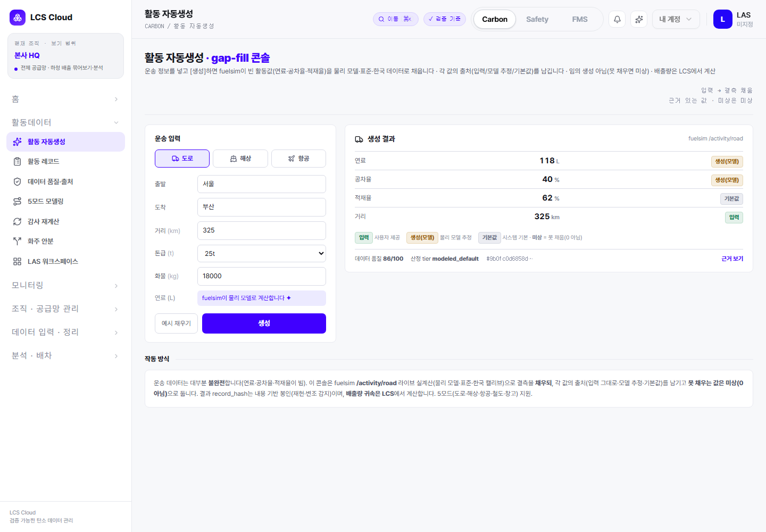Screen dimensions: 766x532
Task: Click the fuelsim 연료 model-computed field
Action: point(262,298)
